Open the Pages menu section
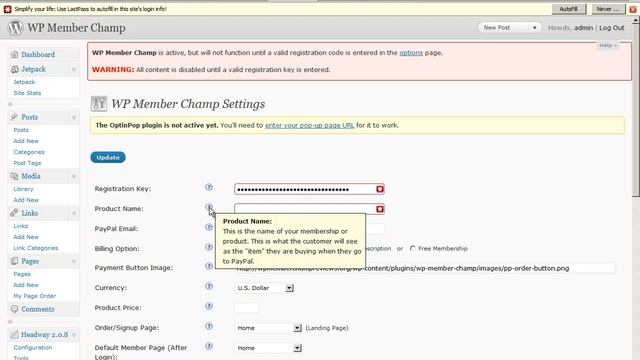Screen dimensions: 640x360 (30, 261)
